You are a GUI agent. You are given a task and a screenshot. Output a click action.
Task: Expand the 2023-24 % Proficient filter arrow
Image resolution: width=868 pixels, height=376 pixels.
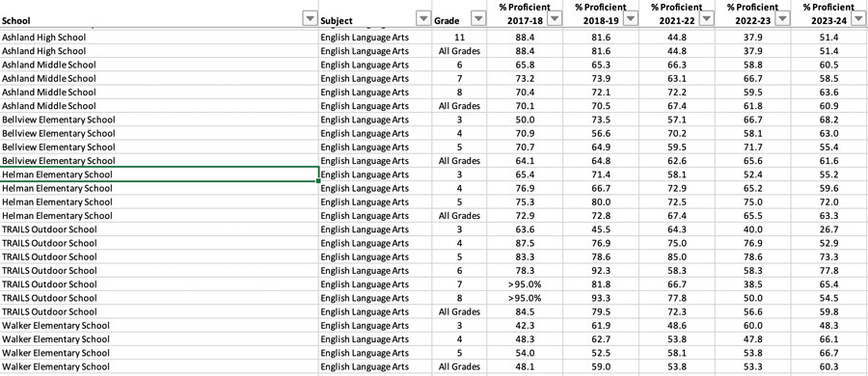(x=858, y=19)
